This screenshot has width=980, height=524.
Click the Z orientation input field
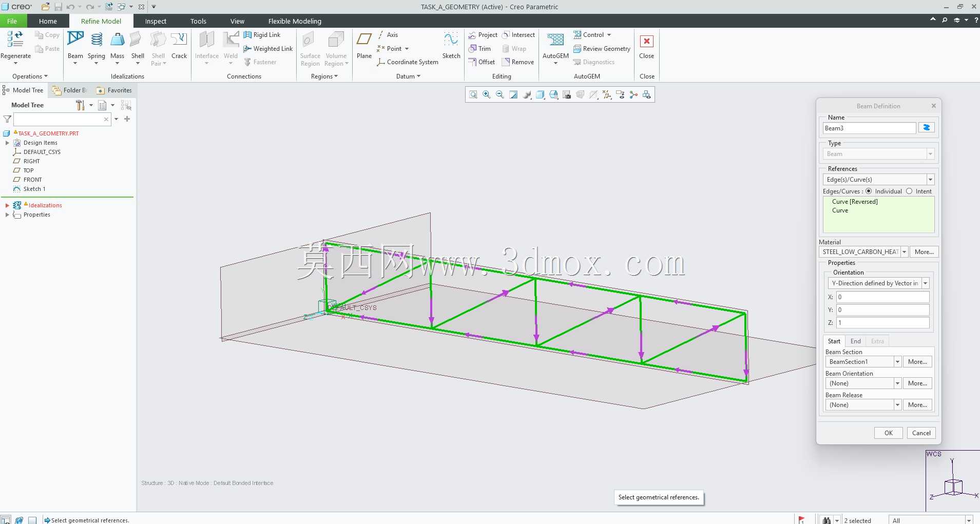click(x=883, y=323)
